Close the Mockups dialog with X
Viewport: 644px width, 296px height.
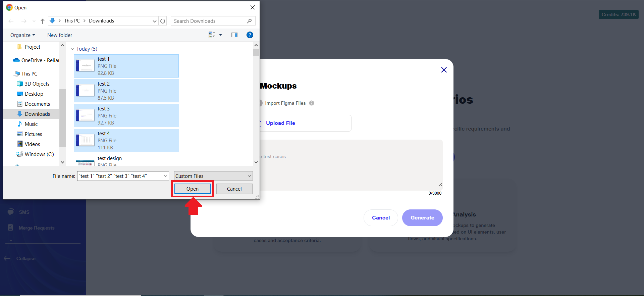(444, 70)
